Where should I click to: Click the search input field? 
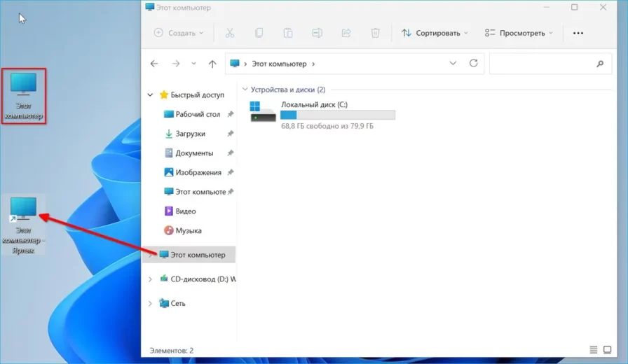pyautogui.click(x=543, y=64)
